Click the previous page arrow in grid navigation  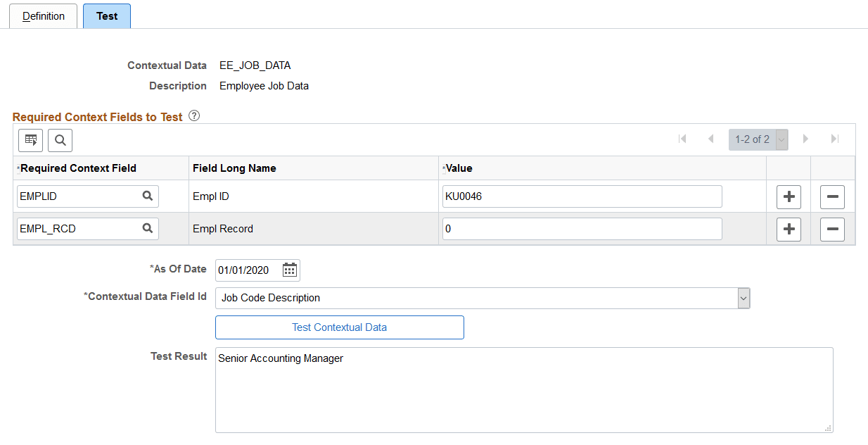point(710,139)
